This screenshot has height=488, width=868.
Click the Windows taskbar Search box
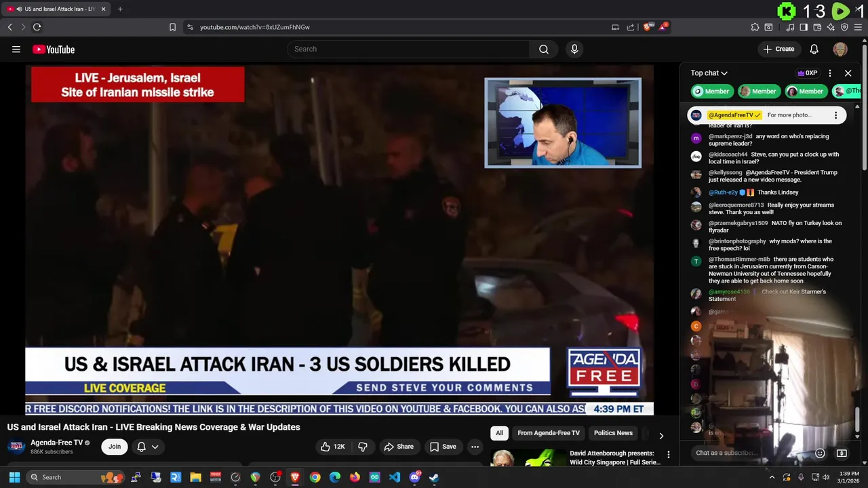(75, 477)
